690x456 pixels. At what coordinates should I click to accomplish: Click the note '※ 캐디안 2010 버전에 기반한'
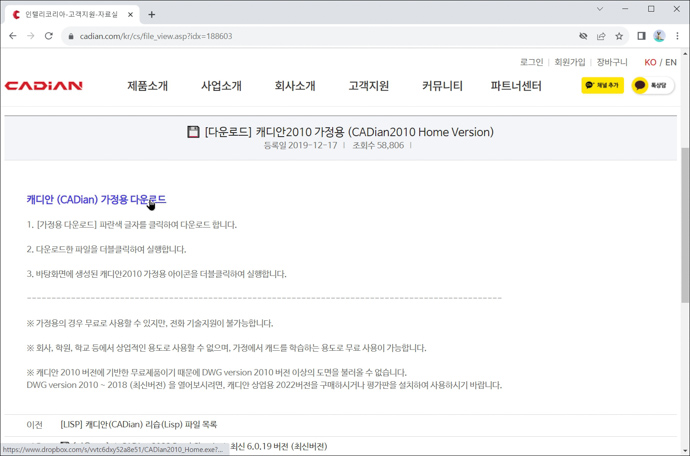pyautogui.click(x=217, y=373)
